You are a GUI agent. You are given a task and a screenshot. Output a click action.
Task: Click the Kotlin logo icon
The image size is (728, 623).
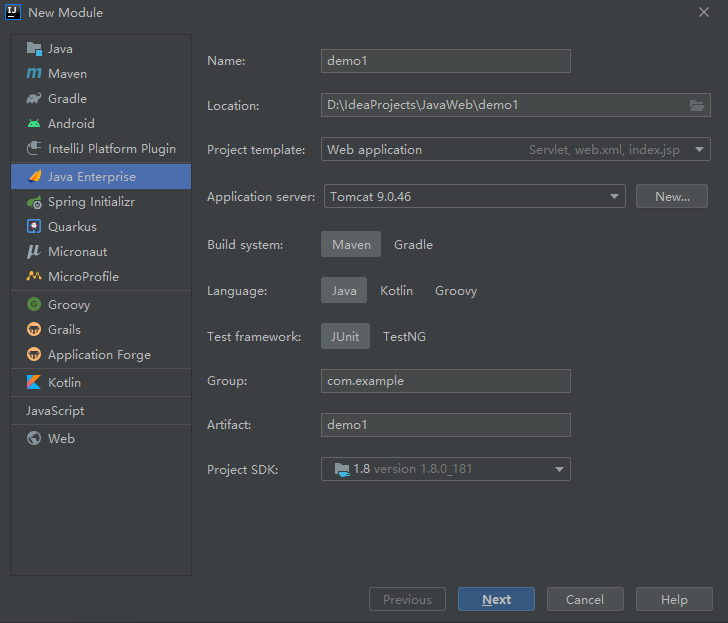tap(34, 383)
